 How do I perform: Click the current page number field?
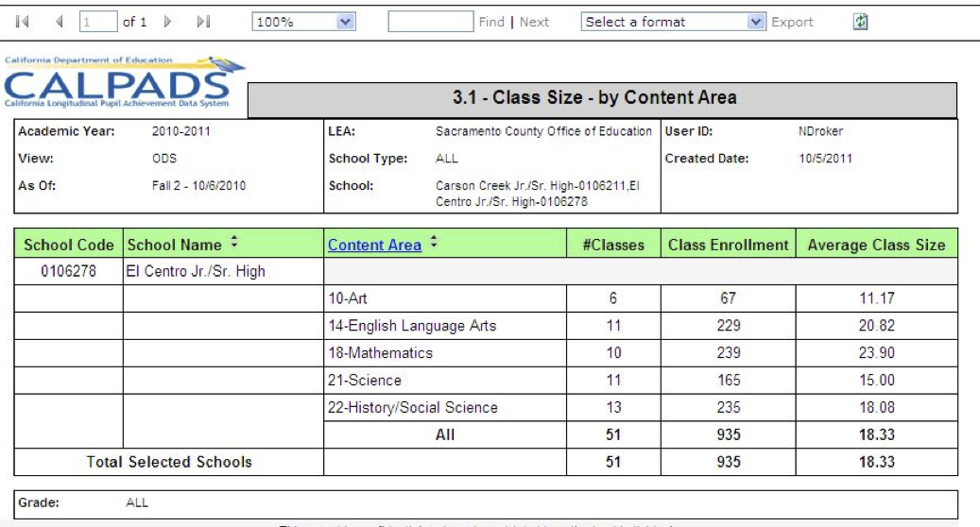click(x=98, y=22)
